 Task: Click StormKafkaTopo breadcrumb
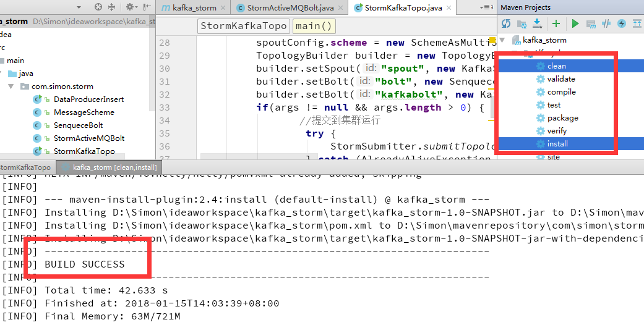tap(244, 27)
